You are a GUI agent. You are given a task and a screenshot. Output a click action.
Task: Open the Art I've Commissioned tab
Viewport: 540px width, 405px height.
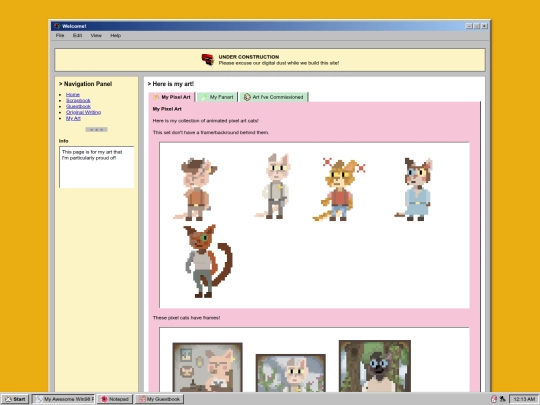pyautogui.click(x=274, y=97)
